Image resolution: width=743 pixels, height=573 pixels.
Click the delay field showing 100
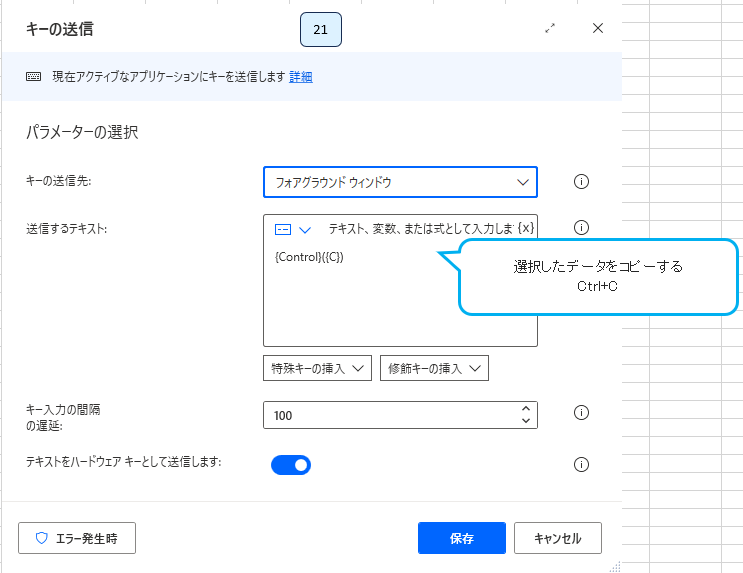390,415
